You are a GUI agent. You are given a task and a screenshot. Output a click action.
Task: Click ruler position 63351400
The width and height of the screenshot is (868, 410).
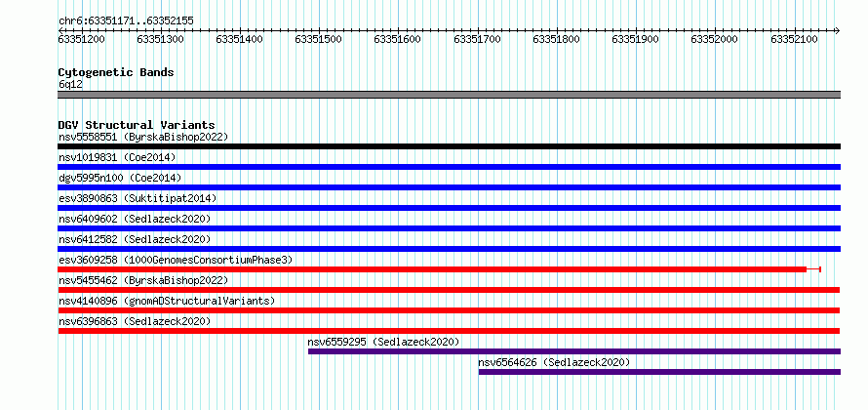coord(240,39)
